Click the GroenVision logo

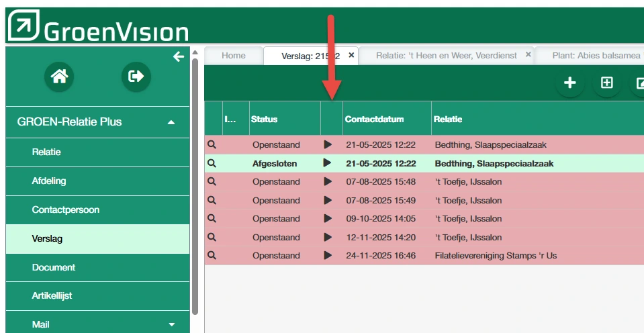(98, 26)
